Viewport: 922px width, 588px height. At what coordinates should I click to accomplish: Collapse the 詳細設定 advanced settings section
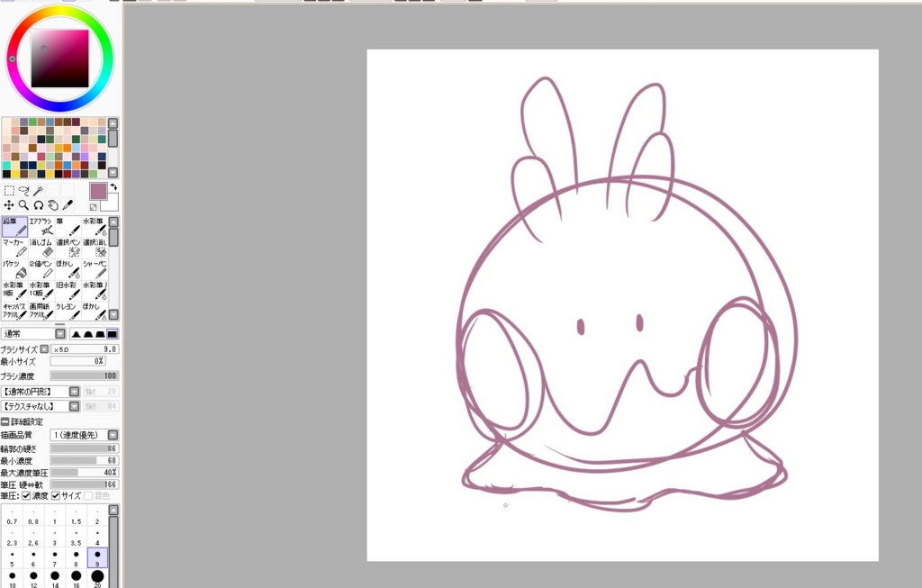pyautogui.click(x=5, y=421)
